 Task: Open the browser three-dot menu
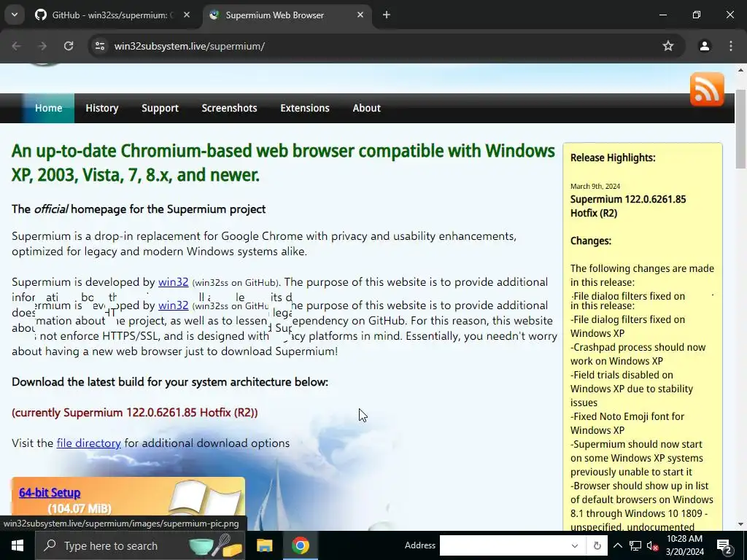point(731,46)
